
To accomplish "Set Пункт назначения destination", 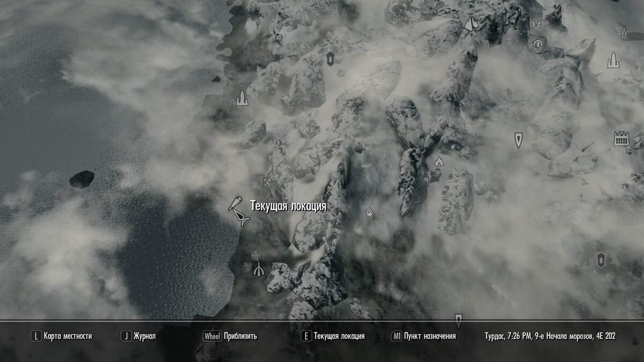I will pos(430,336).
